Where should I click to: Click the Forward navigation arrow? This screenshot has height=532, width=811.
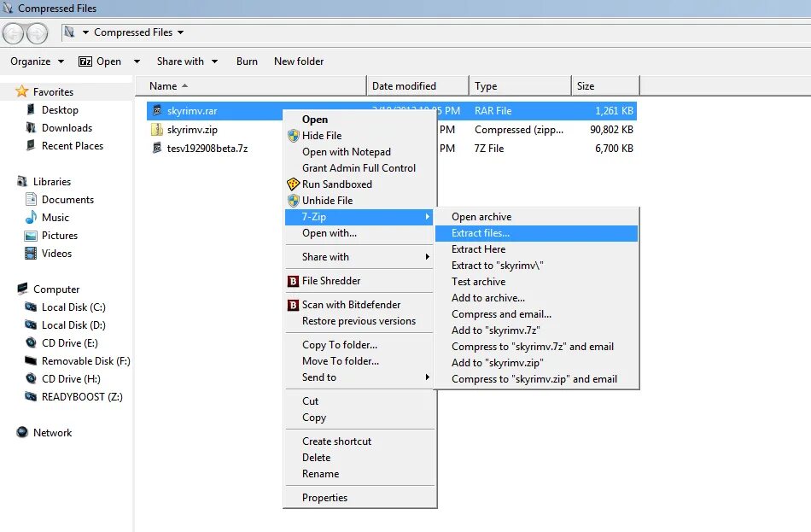pyautogui.click(x=38, y=33)
